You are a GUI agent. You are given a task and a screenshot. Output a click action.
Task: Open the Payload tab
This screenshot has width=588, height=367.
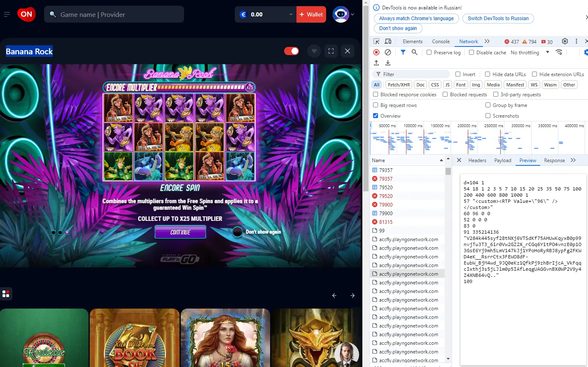point(503,160)
